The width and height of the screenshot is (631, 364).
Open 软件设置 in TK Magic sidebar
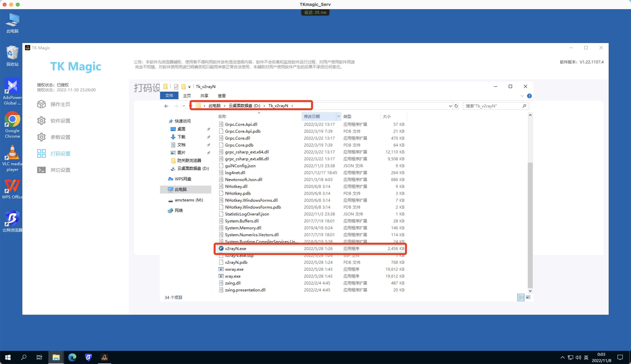tap(60, 121)
